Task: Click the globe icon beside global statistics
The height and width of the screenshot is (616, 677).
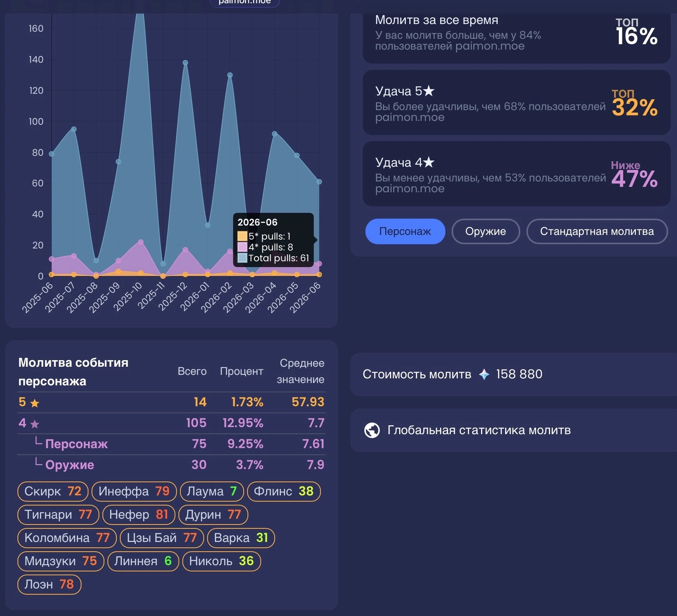Action: (372, 430)
